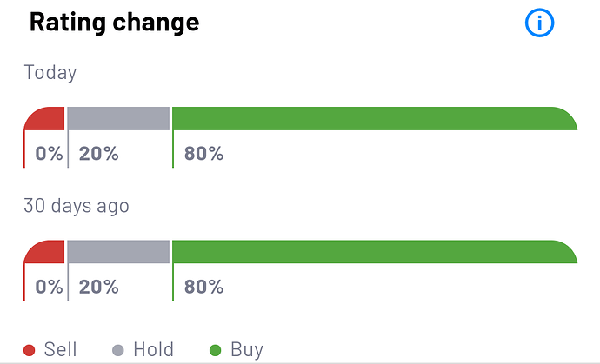Viewport: 600px width, 364px height.
Task: Select Today's grey Hold bar segment
Action: [x=118, y=119]
